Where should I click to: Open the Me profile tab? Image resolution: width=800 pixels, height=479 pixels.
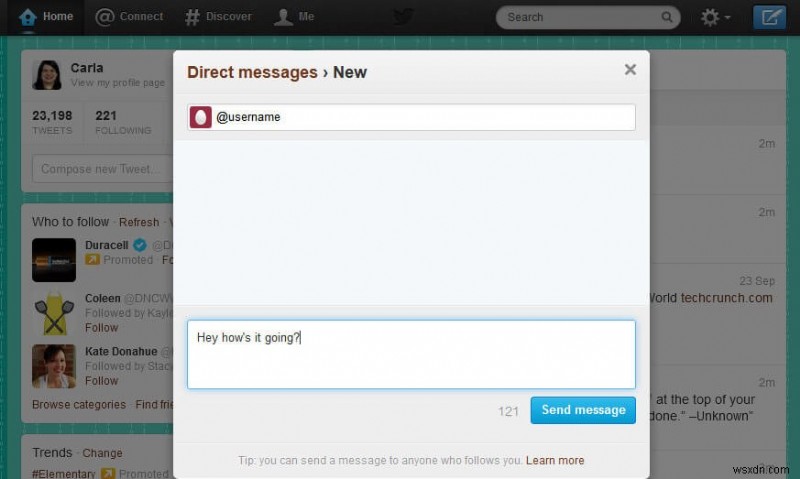(295, 17)
